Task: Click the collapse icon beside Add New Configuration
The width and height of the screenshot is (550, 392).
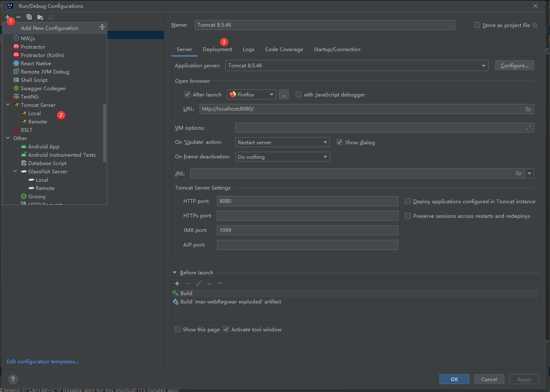Action: tap(102, 27)
